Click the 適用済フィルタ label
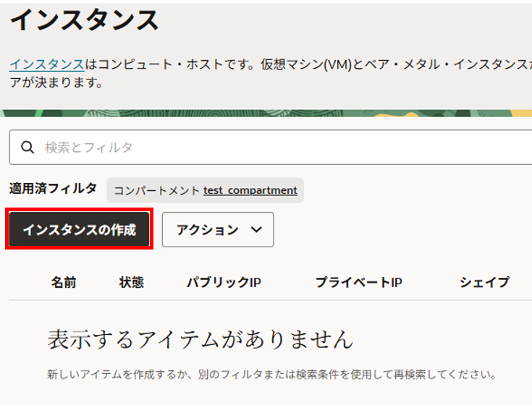 point(53,189)
